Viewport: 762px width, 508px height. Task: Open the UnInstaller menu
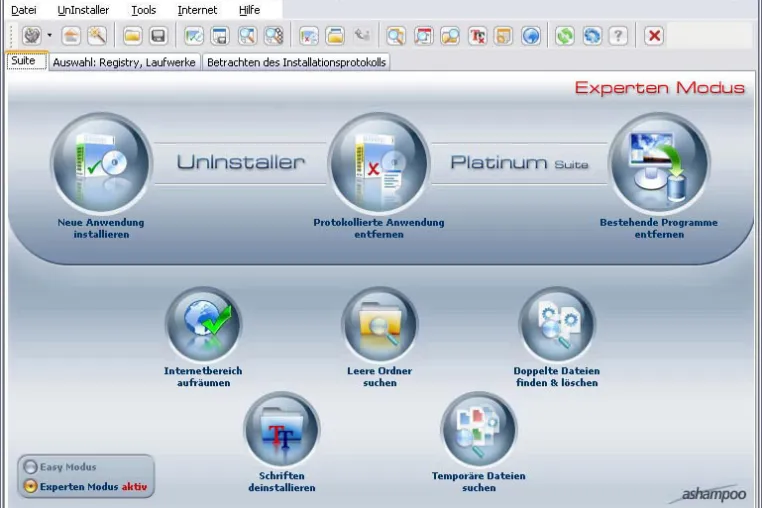[83, 10]
